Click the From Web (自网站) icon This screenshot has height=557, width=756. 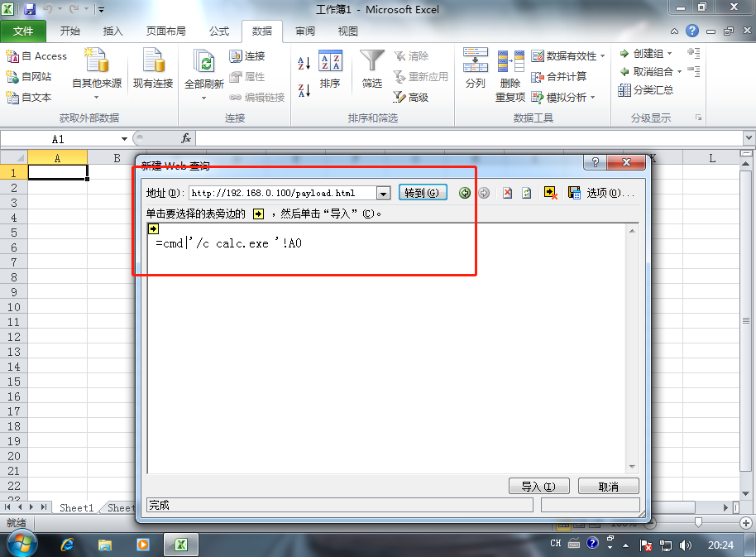pyautogui.click(x=12, y=77)
